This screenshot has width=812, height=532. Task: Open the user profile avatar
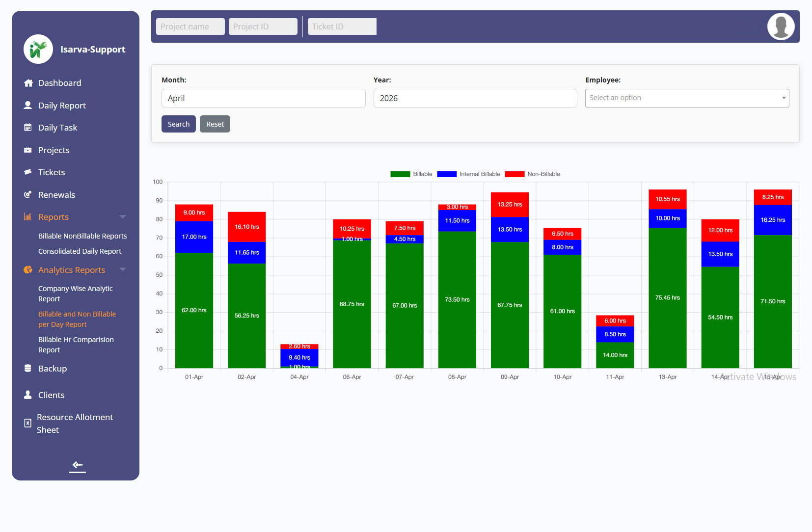[781, 27]
